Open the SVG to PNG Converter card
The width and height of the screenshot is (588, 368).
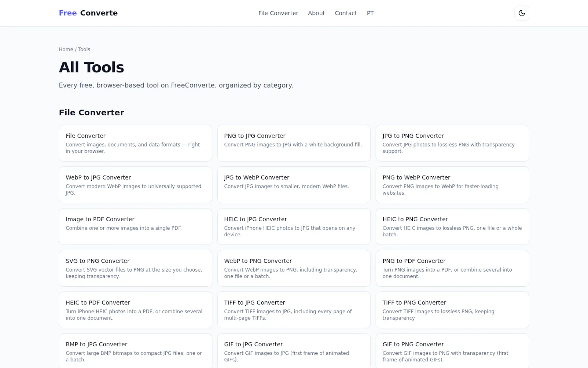pyautogui.click(x=136, y=268)
